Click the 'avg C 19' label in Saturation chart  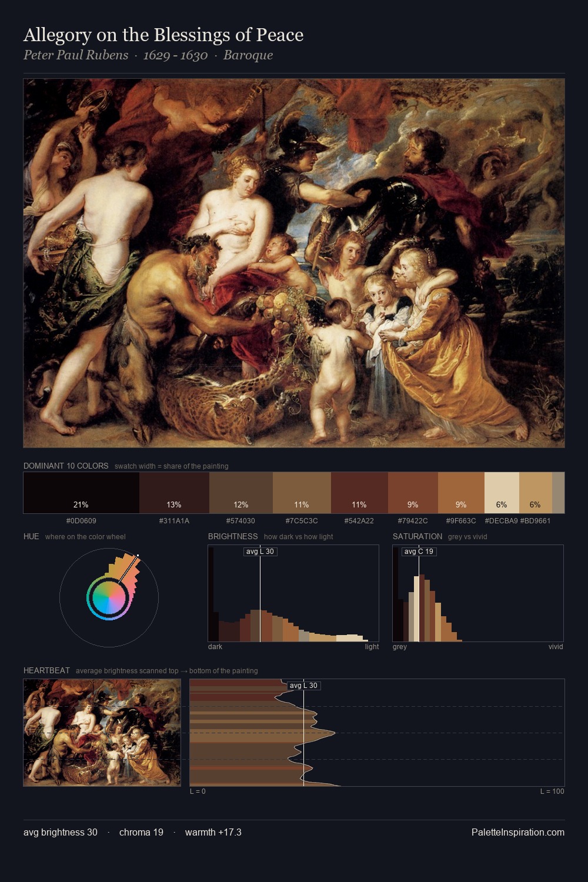(419, 552)
